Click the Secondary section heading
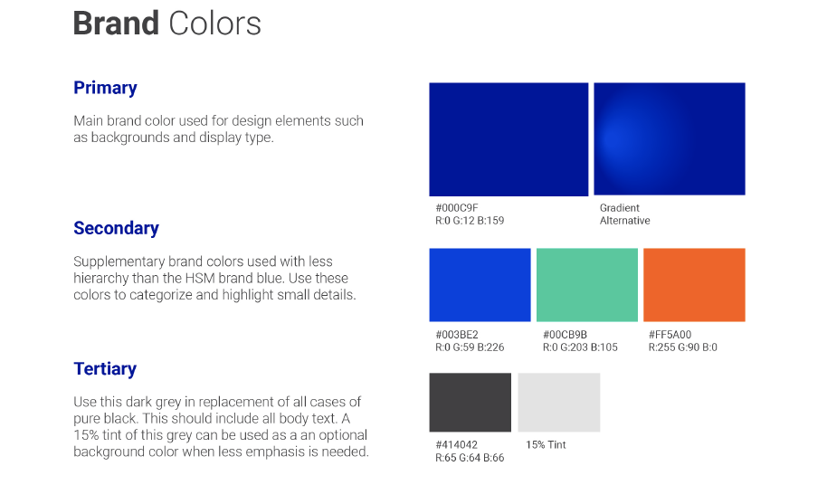The width and height of the screenshot is (827, 504). click(116, 228)
